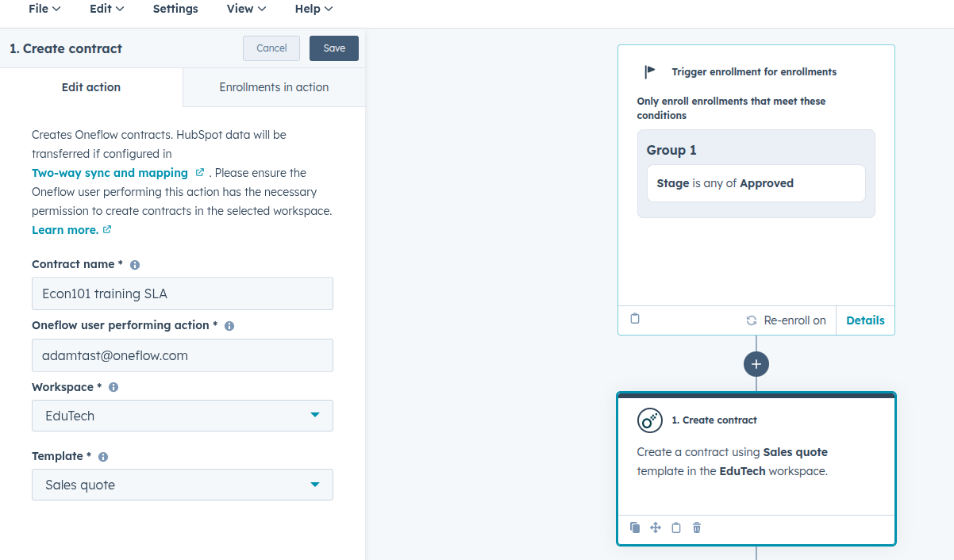Open the File menu
Viewport: 954px width, 560px height.
point(44,9)
